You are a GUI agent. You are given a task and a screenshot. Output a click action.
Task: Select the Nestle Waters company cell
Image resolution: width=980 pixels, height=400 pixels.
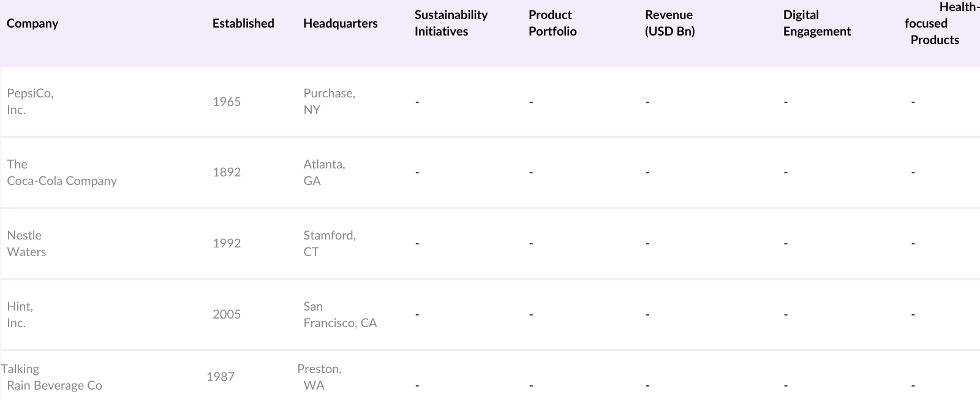pos(26,244)
